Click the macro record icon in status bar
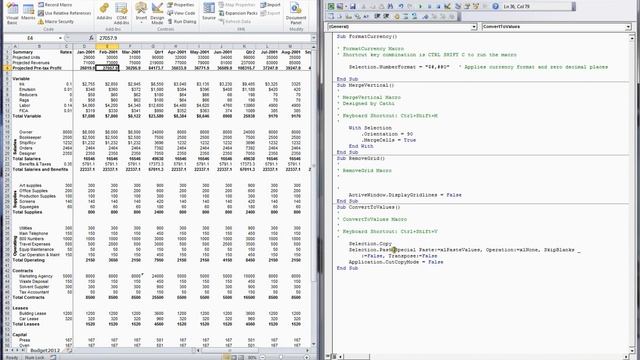This screenshot has width=640, height=360. (53, 358)
